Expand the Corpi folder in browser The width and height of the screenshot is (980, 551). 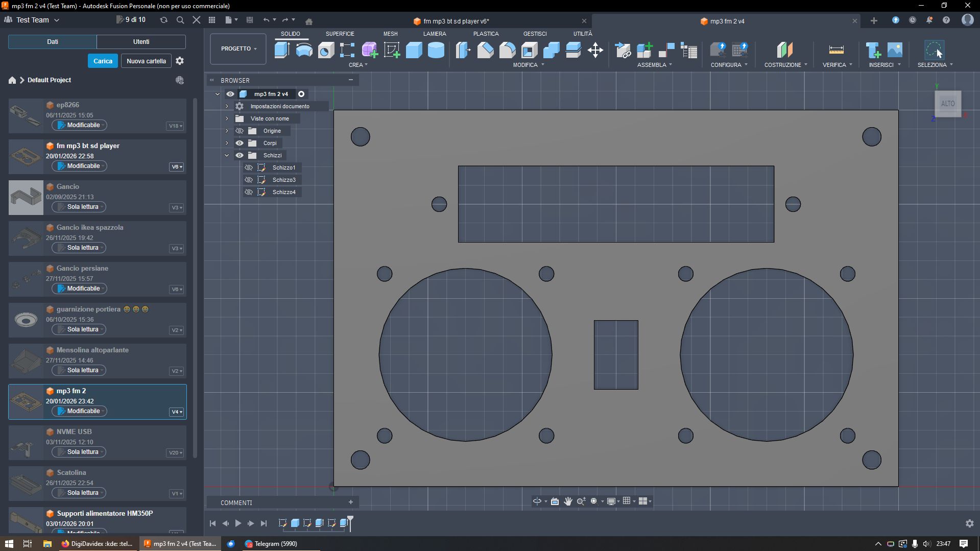[x=227, y=143]
